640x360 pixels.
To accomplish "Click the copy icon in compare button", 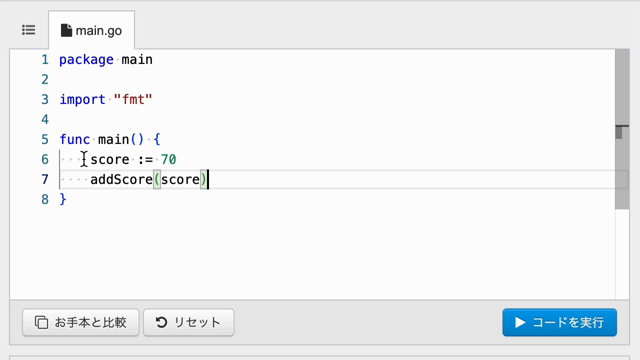I will coord(41,322).
